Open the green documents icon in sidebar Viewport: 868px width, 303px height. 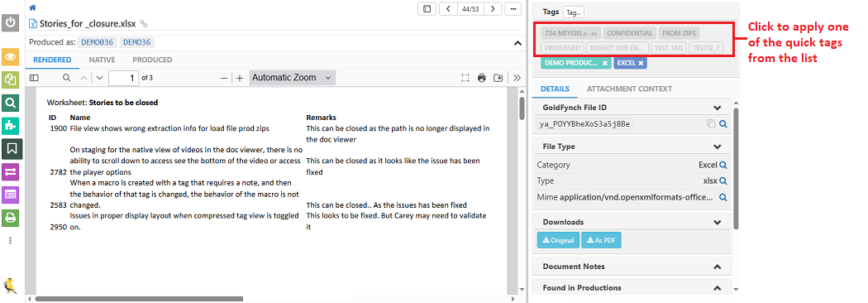(11, 79)
